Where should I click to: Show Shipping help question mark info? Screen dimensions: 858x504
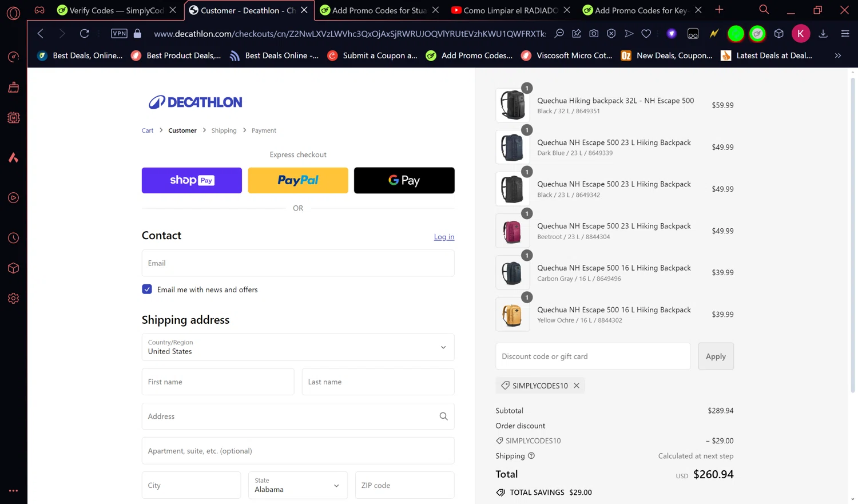pos(531,456)
